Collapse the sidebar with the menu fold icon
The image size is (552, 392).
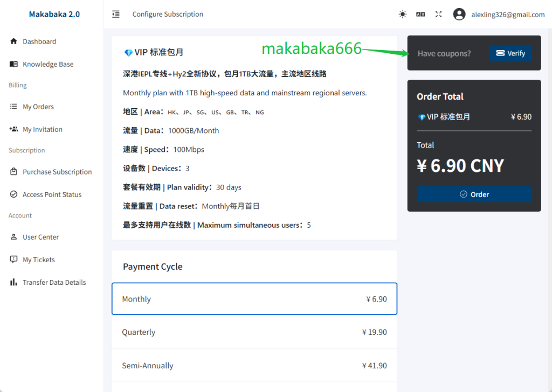coord(116,15)
